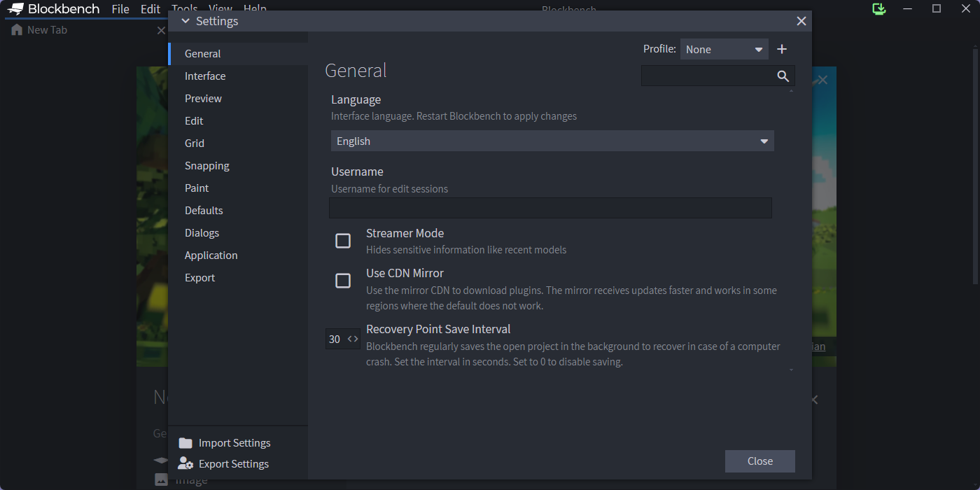Screen dimensions: 980x490
Task: Add a new settings profile with plus icon
Action: tap(782, 49)
